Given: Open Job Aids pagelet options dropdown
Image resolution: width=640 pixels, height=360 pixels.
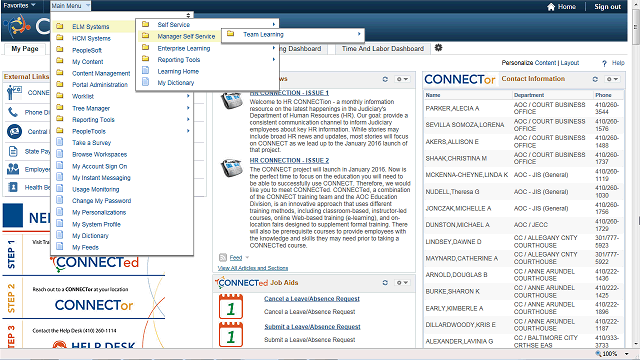Looking at the screenshot, I should click(402, 282).
